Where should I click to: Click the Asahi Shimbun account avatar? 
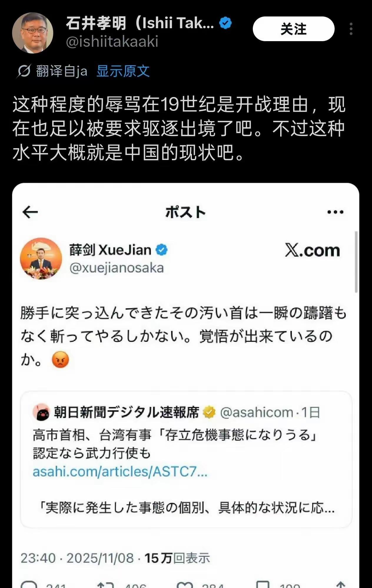coord(41,412)
